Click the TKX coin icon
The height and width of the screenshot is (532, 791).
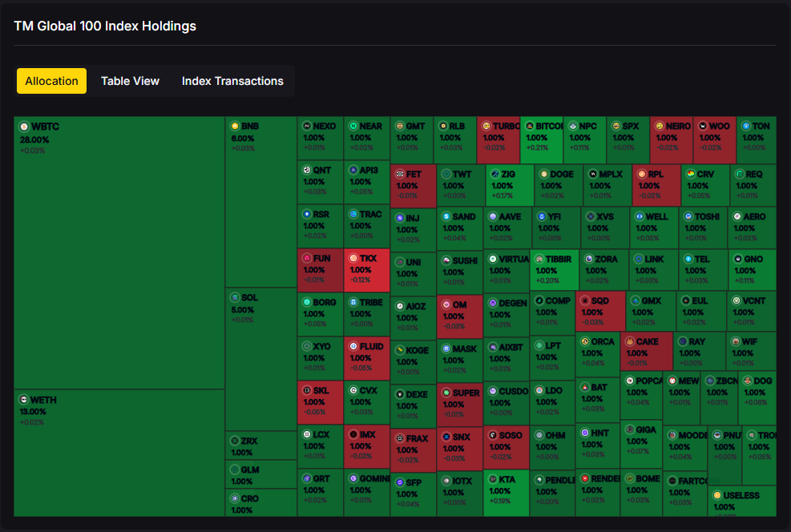point(353,258)
